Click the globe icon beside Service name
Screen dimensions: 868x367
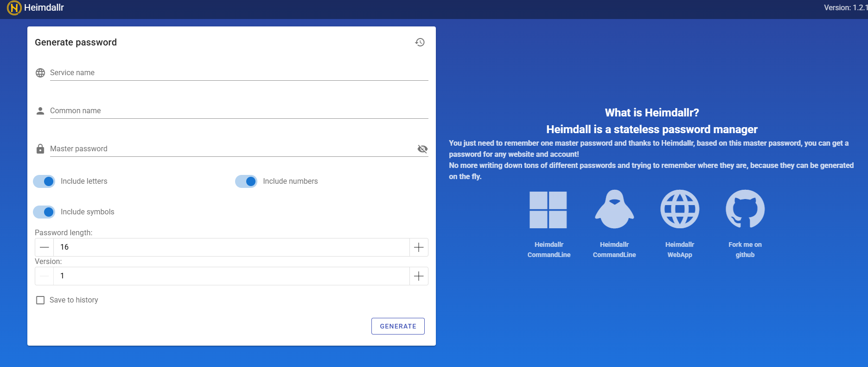[40, 73]
